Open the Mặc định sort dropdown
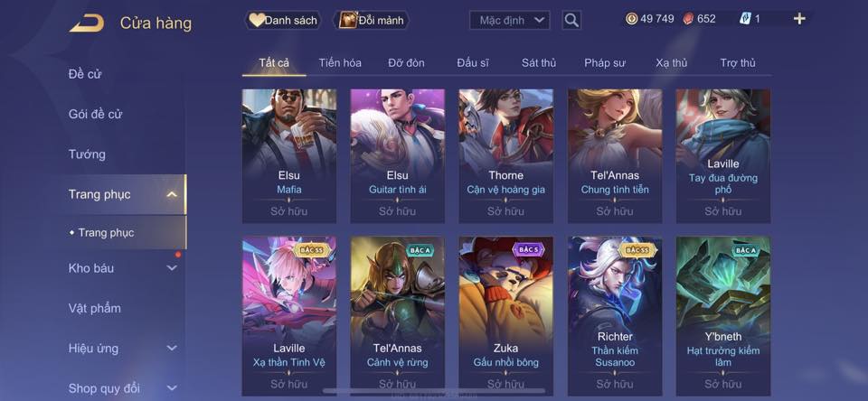Image resolution: width=868 pixels, height=401 pixels. pyautogui.click(x=510, y=21)
